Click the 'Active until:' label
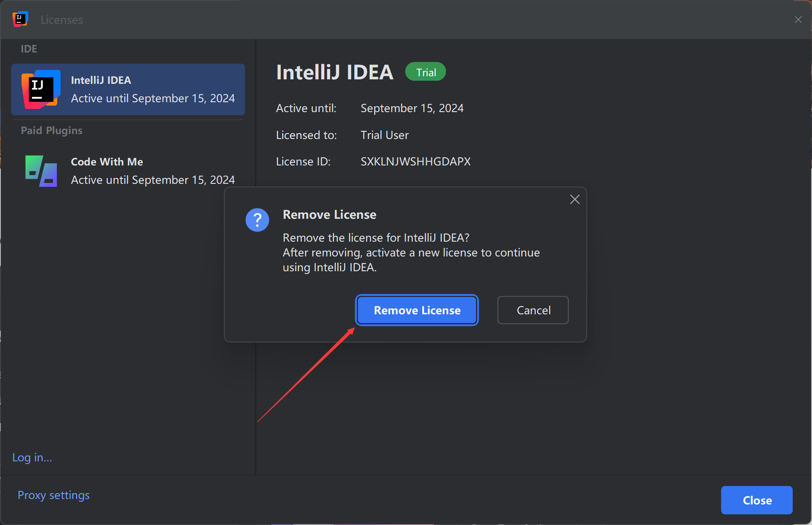The image size is (812, 525). (x=306, y=108)
